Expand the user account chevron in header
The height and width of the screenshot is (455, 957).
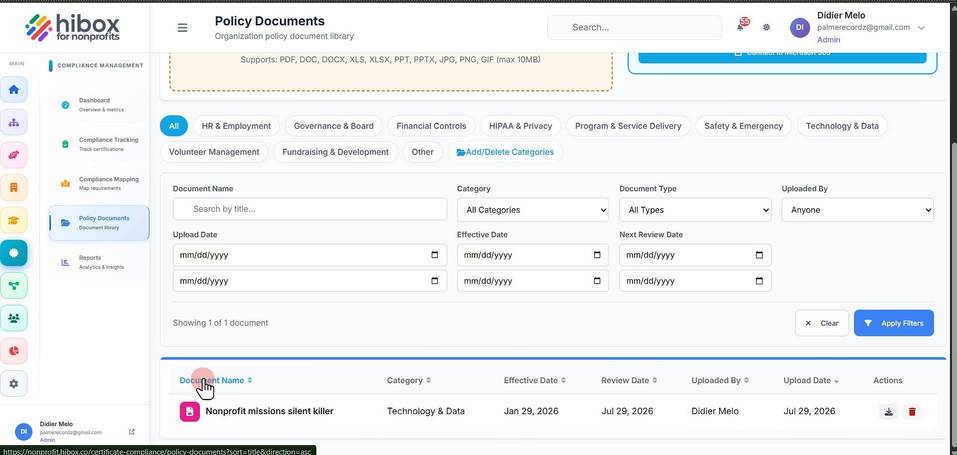[x=921, y=27]
